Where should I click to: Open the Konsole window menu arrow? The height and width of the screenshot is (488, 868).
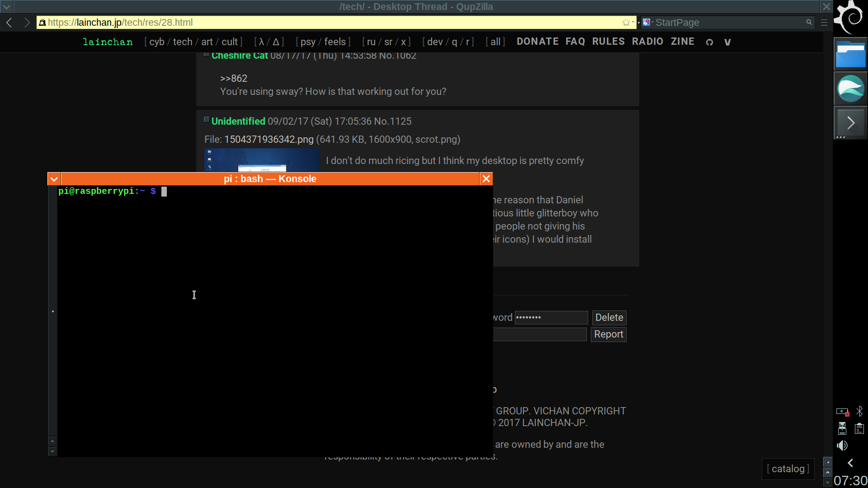tap(54, 179)
